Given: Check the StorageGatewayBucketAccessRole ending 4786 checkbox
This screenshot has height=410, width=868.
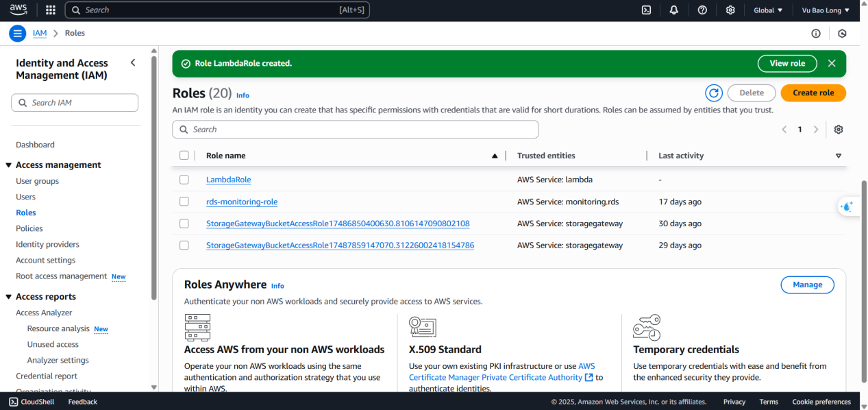Looking at the screenshot, I should pyautogui.click(x=184, y=245).
